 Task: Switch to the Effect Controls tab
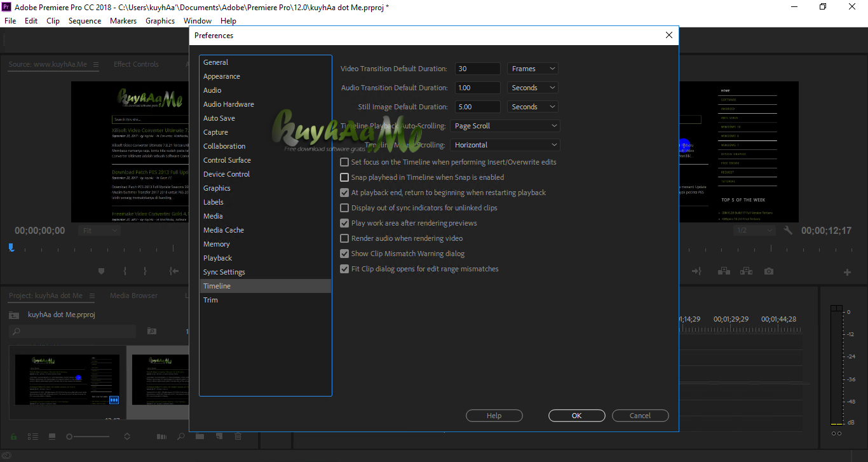(x=136, y=64)
